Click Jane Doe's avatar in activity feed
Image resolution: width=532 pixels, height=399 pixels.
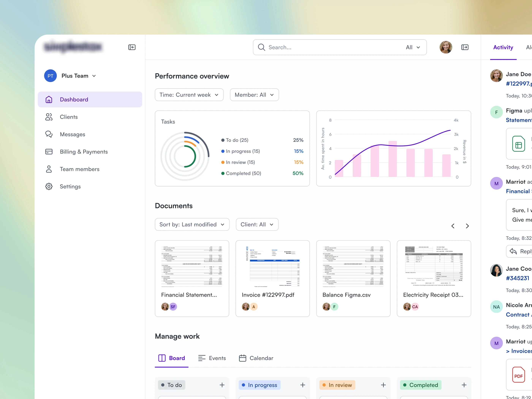point(496,76)
